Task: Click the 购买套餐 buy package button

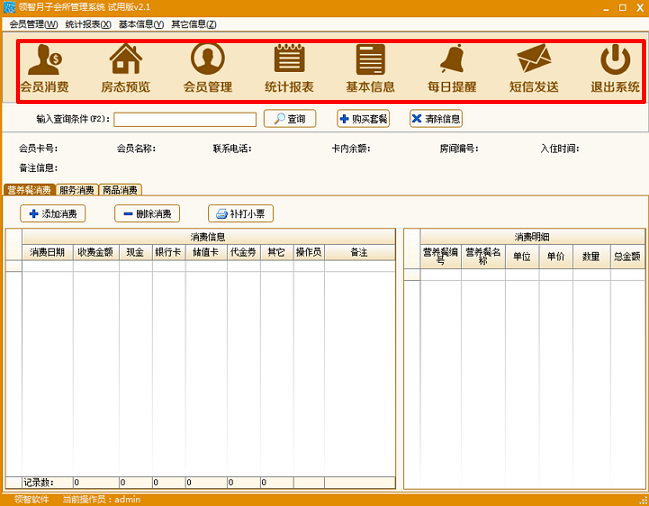Action: 363,119
